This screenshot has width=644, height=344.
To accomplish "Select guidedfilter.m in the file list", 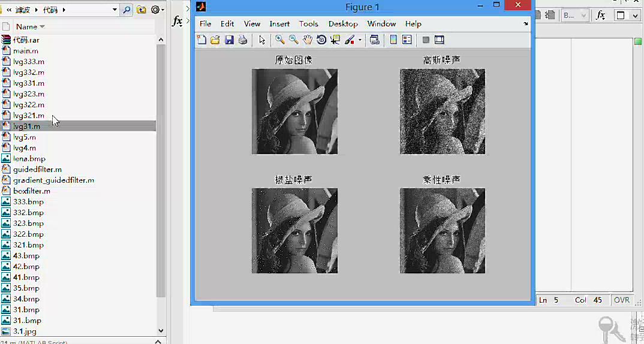I will [37, 169].
